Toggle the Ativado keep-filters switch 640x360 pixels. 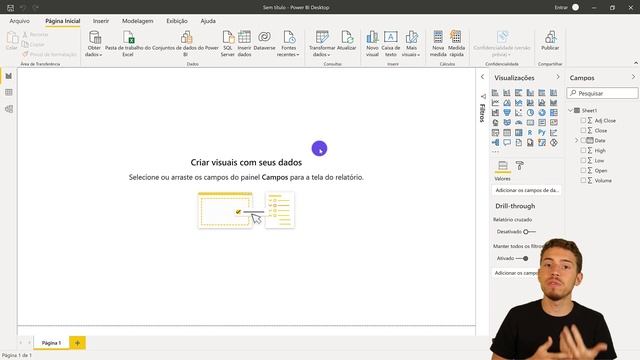[x=522, y=258]
